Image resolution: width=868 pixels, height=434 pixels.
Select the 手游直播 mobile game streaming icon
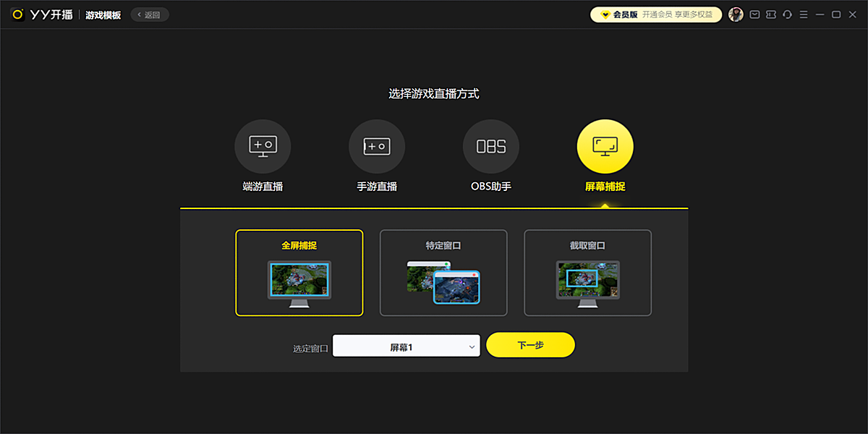377,148
